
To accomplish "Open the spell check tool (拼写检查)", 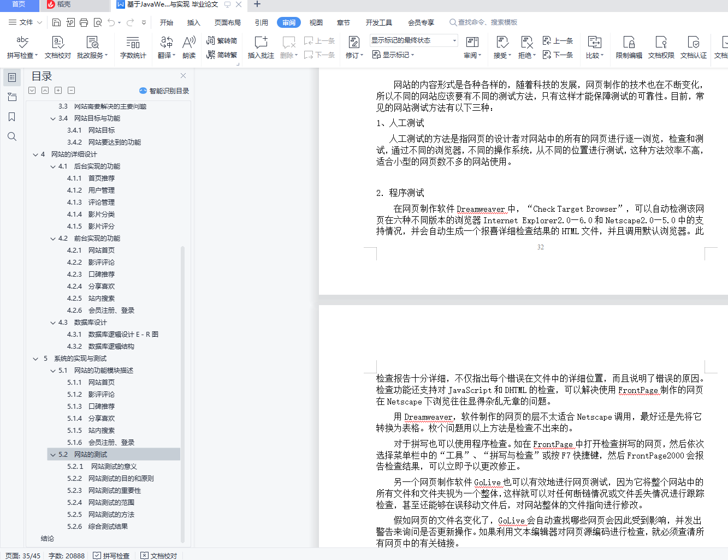I will tap(22, 47).
